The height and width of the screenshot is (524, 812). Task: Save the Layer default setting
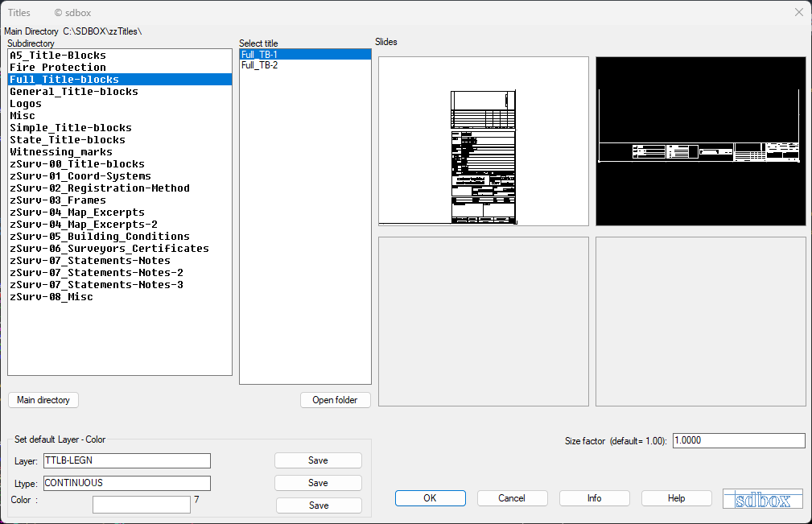[x=318, y=461]
